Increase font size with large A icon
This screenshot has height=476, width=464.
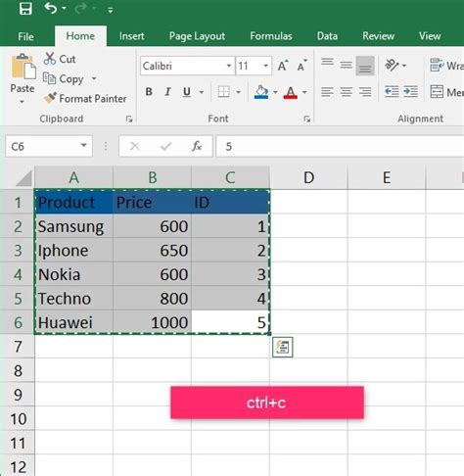(x=283, y=66)
